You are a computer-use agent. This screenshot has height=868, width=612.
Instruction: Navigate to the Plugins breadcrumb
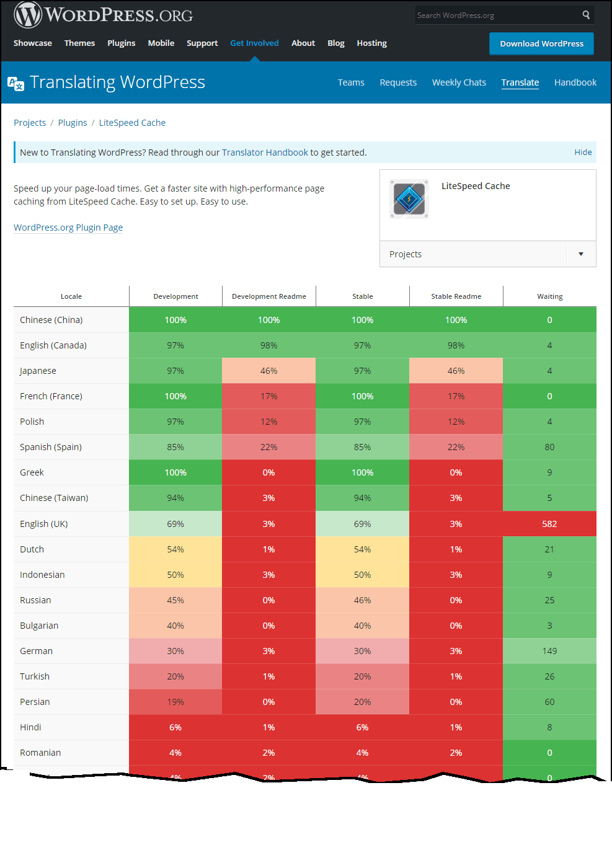73,122
